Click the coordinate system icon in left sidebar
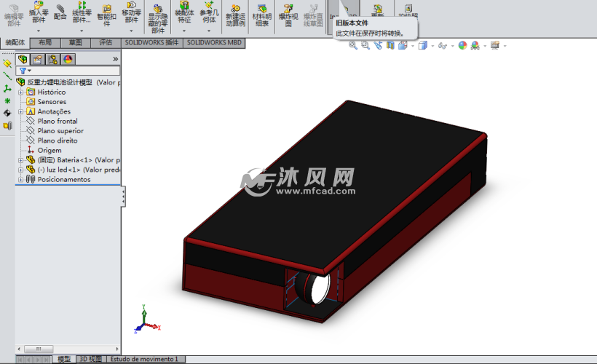 point(7,89)
